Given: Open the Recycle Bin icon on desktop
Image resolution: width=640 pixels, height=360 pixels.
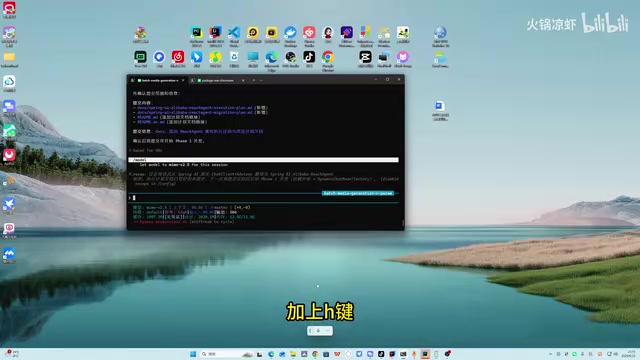Looking at the screenshot, I should tap(234, 59).
